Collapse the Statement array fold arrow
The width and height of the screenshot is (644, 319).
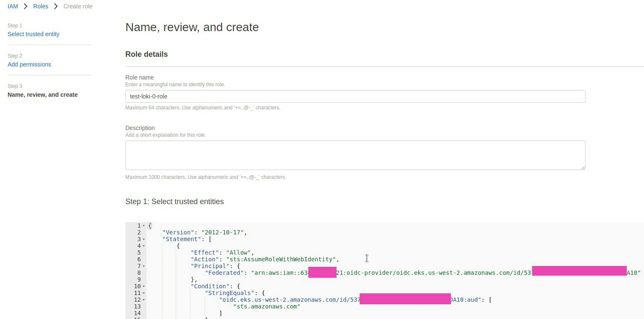click(x=144, y=239)
